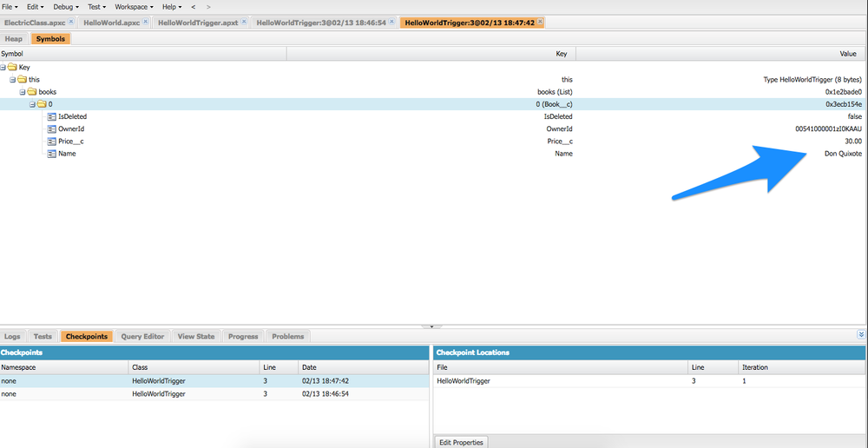Click the IsDeleted field icon
This screenshot has height=448, width=868.
coord(51,117)
